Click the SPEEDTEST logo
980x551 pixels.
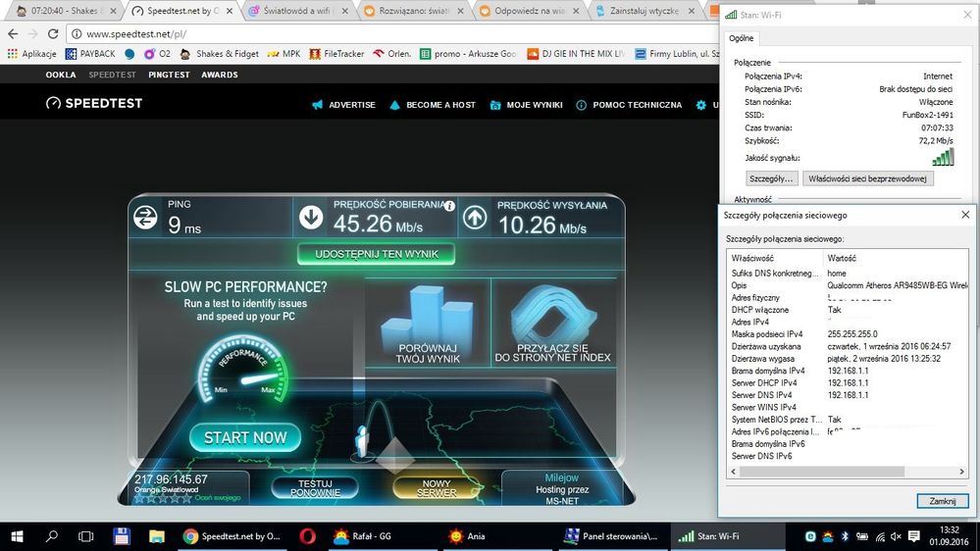click(x=94, y=103)
